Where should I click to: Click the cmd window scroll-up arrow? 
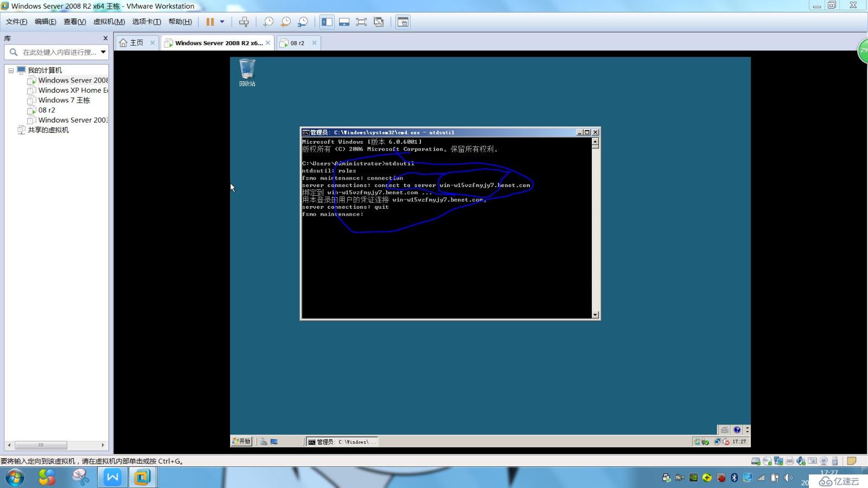[595, 142]
